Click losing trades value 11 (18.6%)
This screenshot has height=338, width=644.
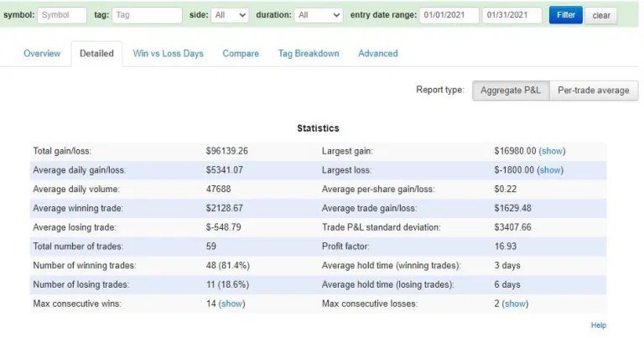[227, 284]
